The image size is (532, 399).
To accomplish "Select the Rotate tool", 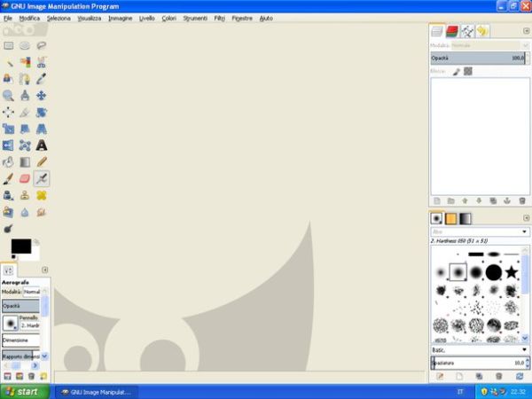I will pyautogui.click(x=42, y=113).
